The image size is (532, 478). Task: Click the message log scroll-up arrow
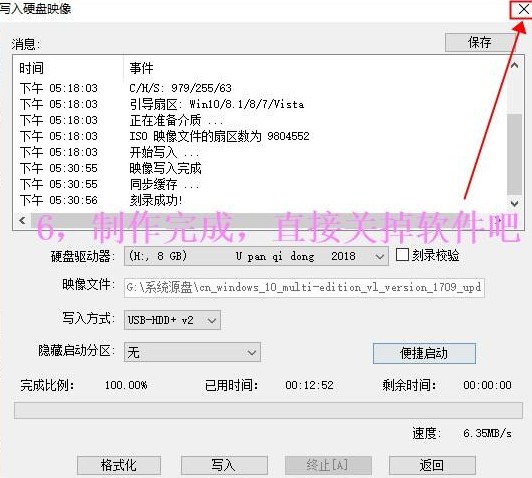[514, 65]
